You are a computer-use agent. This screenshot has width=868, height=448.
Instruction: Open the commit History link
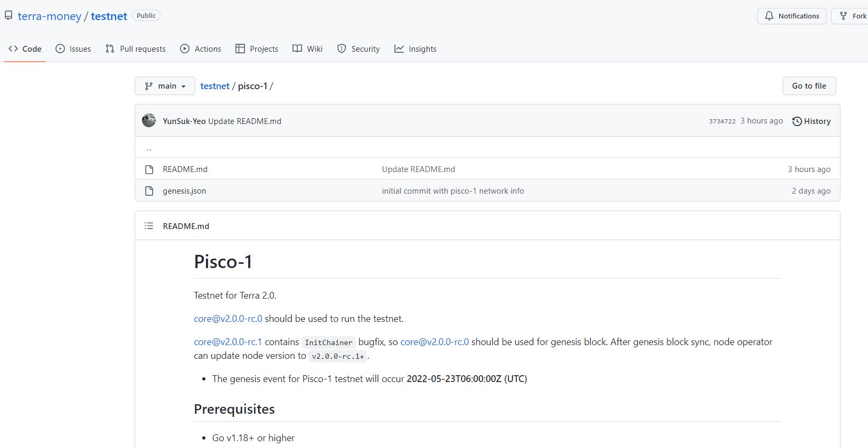812,121
